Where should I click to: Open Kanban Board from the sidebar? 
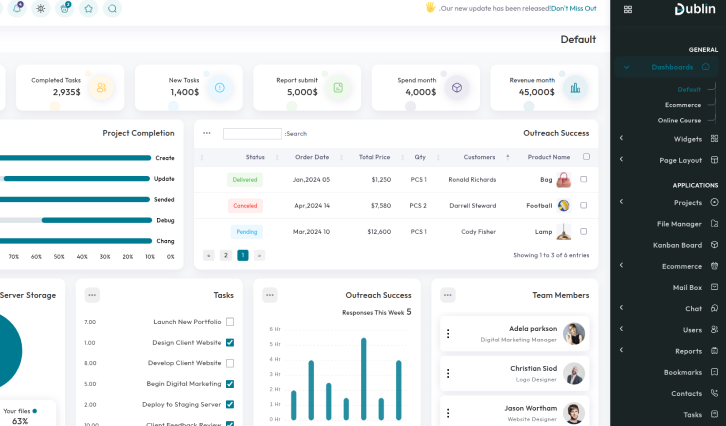point(678,245)
